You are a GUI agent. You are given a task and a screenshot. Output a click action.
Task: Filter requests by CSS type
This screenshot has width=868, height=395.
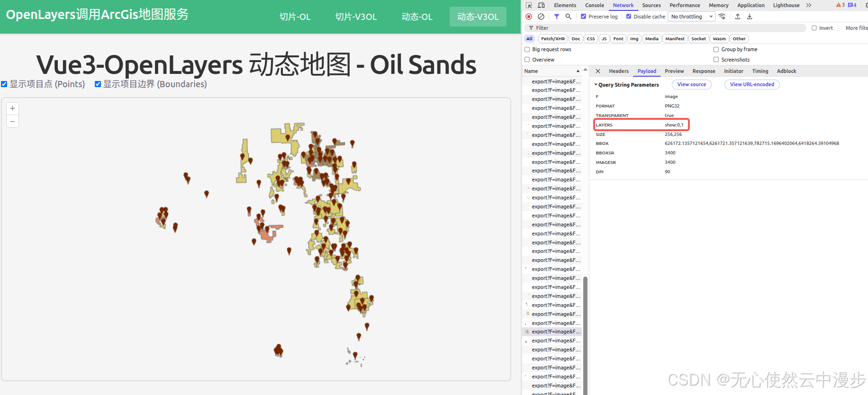590,39
